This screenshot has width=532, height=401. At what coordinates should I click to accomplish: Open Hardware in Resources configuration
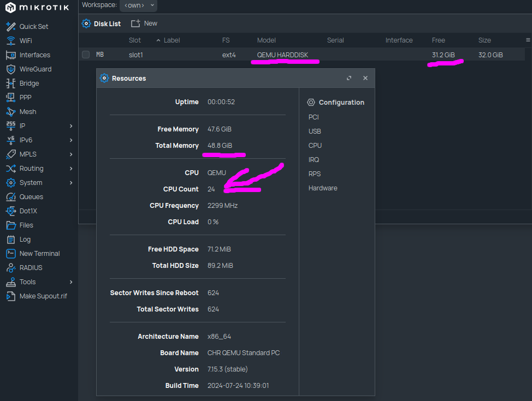(323, 188)
